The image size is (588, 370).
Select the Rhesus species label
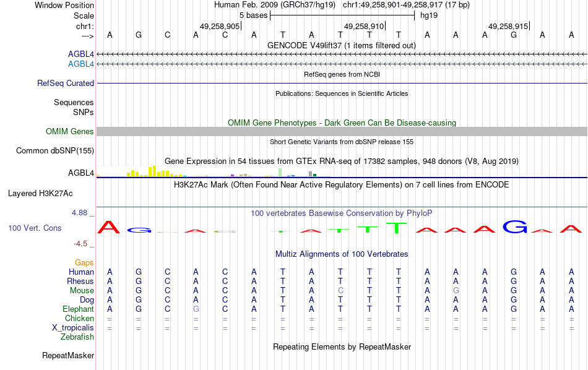(x=80, y=281)
